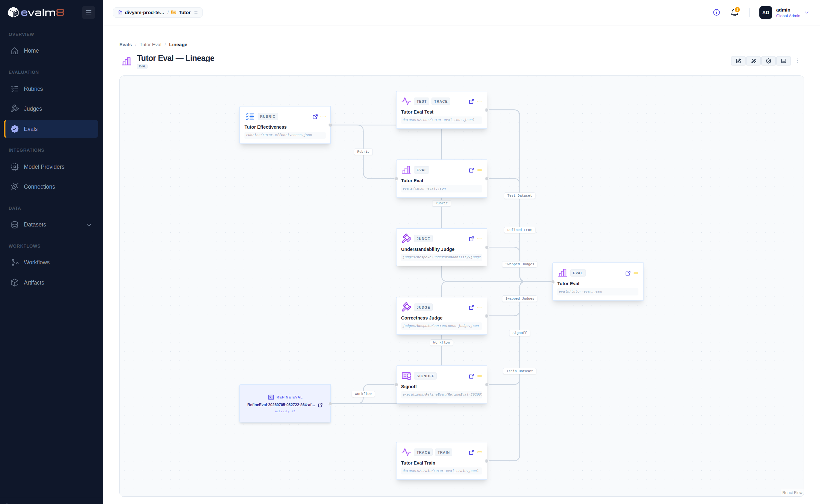Click the React Flow attribution link
Image resolution: width=820 pixels, height=504 pixels.
(792, 493)
